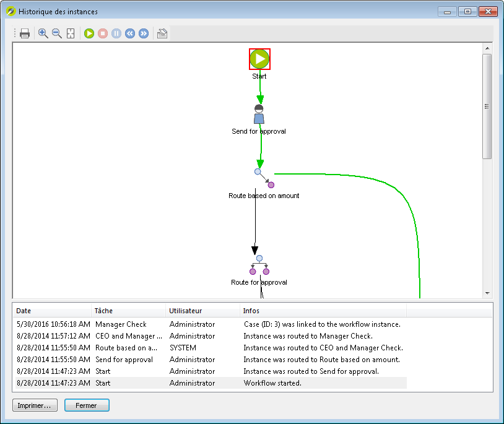Viewport: 504px width, 424px height.
Task: Zoom out of the workflow diagram
Action: pos(57,33)
